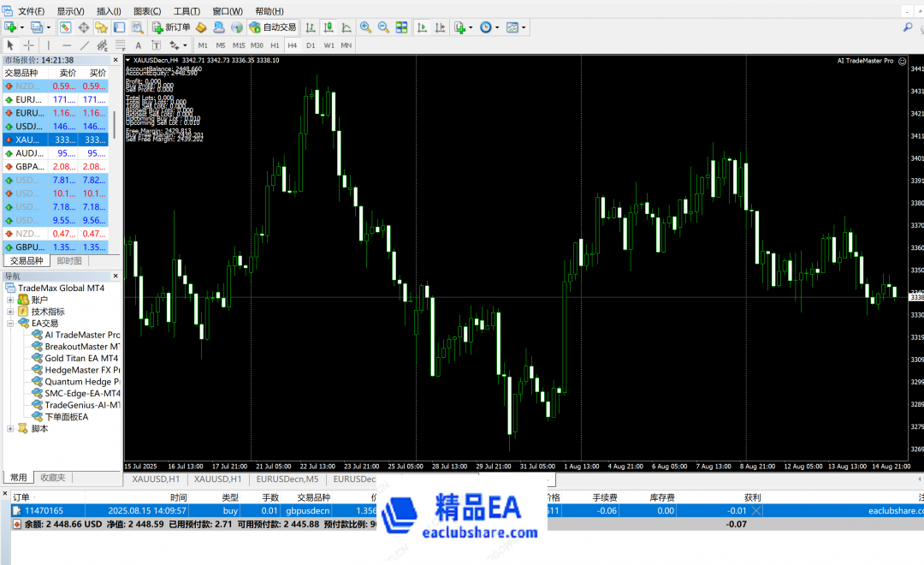The height and width of the screenshot is (565, 924).
Task: Select the crosshair tool
Action: point(28,45)
